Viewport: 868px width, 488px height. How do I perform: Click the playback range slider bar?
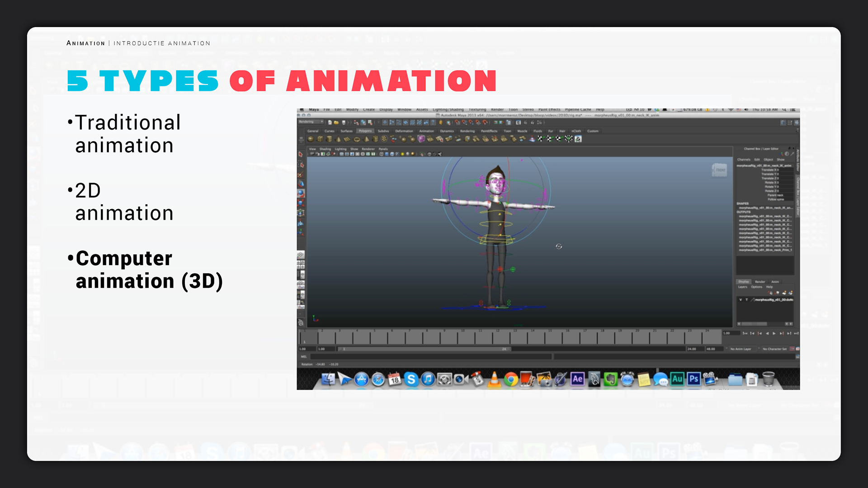pyautogui.click(x=424, y=349)
